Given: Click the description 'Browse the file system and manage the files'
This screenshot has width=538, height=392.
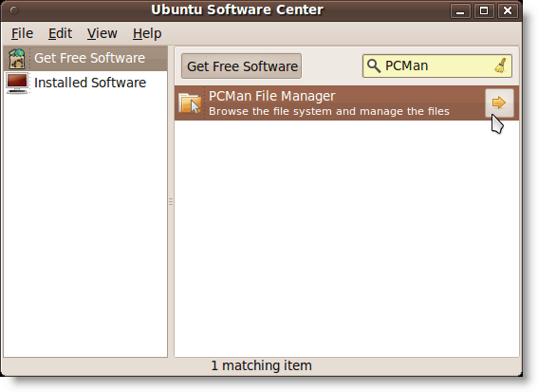Looking at the screenshot, I should coord(329,111).
